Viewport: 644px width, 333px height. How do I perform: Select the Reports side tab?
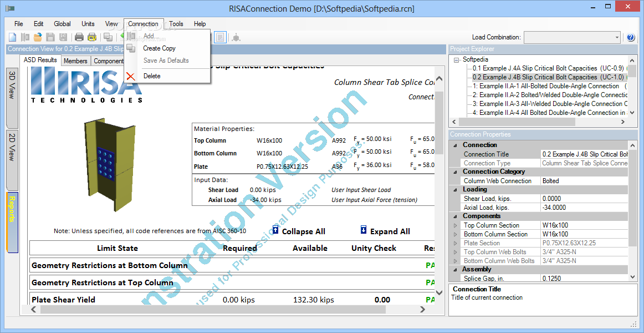(12, 222)
